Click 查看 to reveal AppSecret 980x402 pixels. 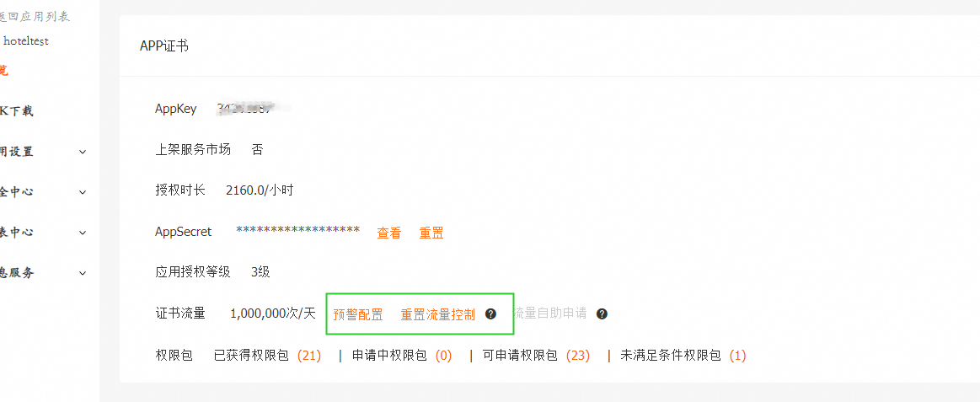(388, 233)
